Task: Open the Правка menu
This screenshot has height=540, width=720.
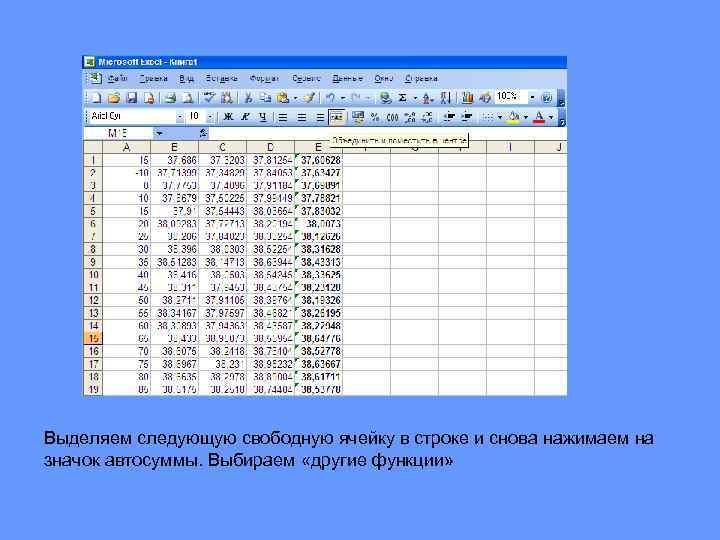Action: click(x=153, y=79)
